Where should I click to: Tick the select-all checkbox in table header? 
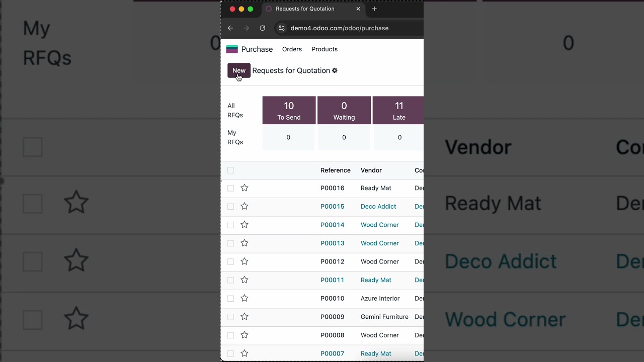pyautogui.click(x=230, y=170)
